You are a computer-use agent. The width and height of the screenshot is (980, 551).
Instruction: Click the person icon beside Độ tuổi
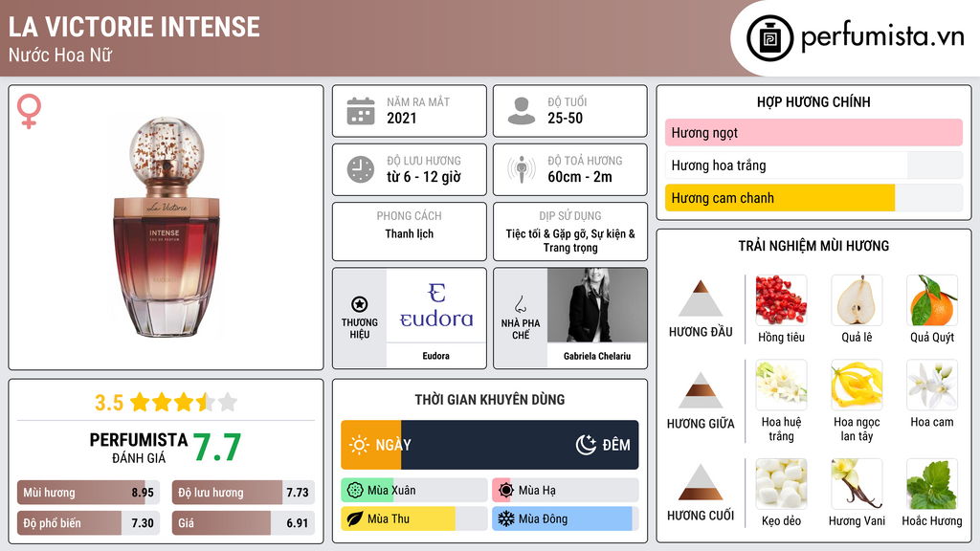pos(522,111)
